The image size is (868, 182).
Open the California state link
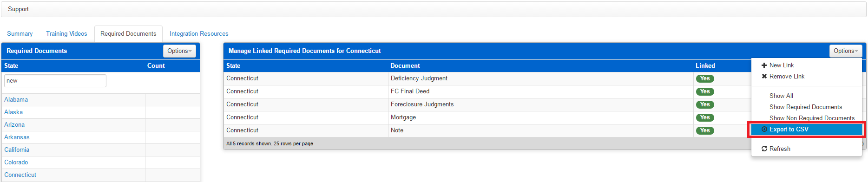click(x=17, y=150)
